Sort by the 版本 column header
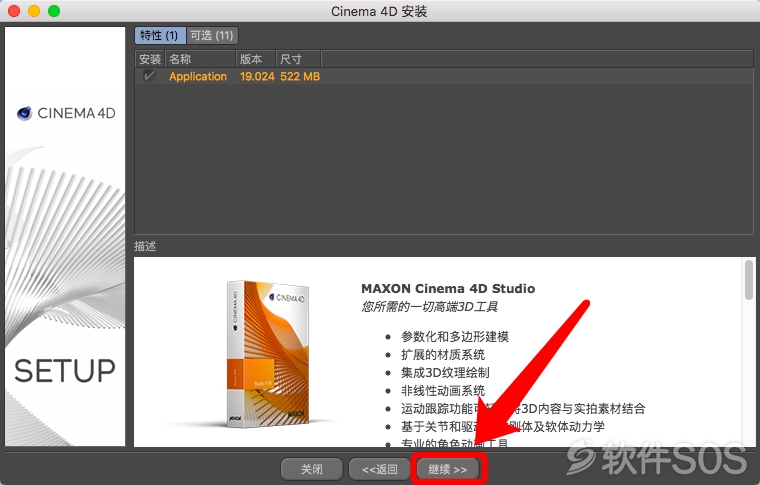 (256, 59)
